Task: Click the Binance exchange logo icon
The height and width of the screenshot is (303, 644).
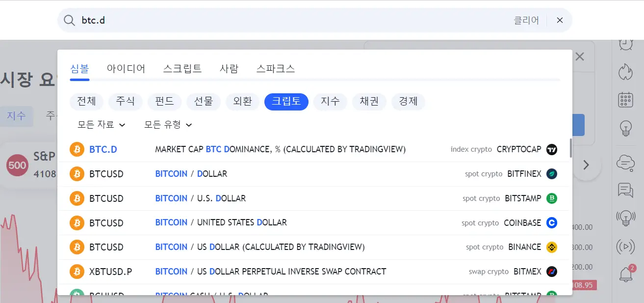Action: [552, 247]
